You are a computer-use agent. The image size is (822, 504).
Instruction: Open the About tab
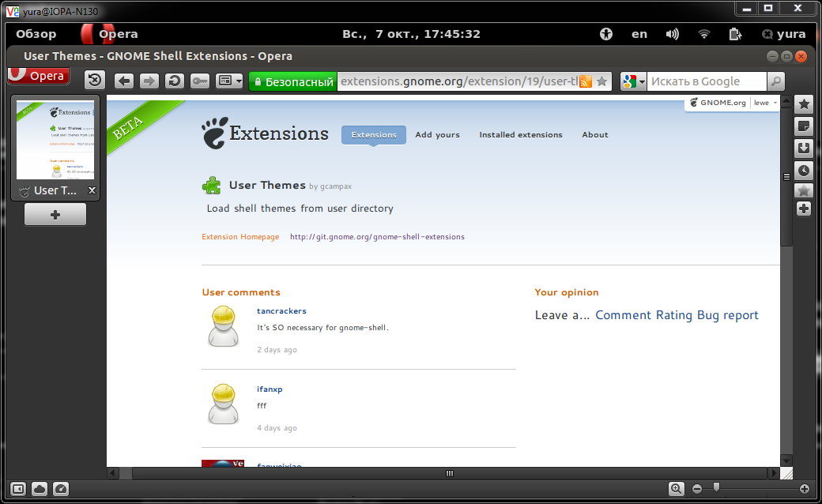(x=595, y=134)
